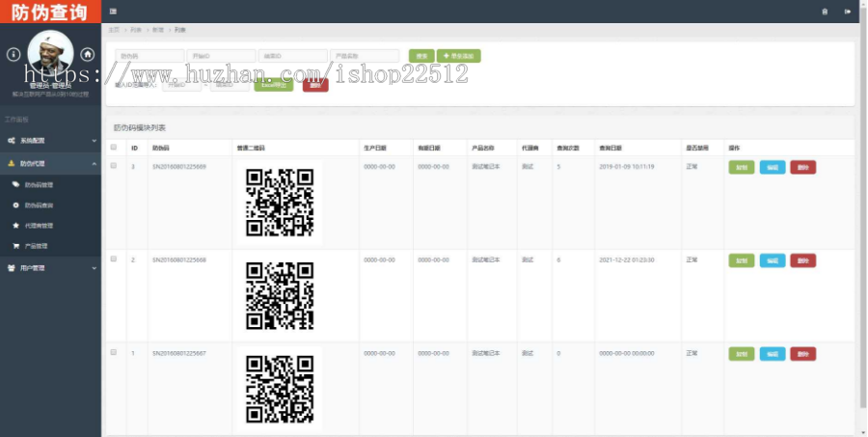Screen dimensions: 868x437
Task: Click the 查询次数 column header
Action: 568,149
